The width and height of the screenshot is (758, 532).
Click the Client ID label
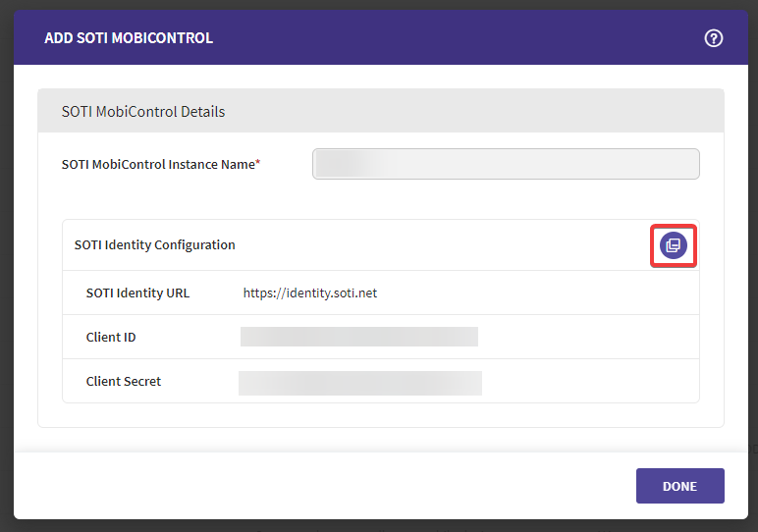pos(111,337)
